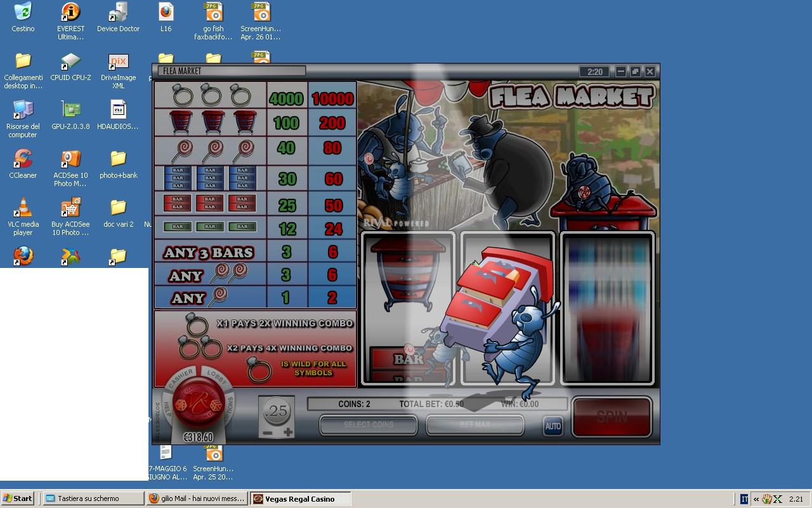Screen dimensions: 812x508
Task: Open Collegamenti desktop folder
Action: click(23, 70)
